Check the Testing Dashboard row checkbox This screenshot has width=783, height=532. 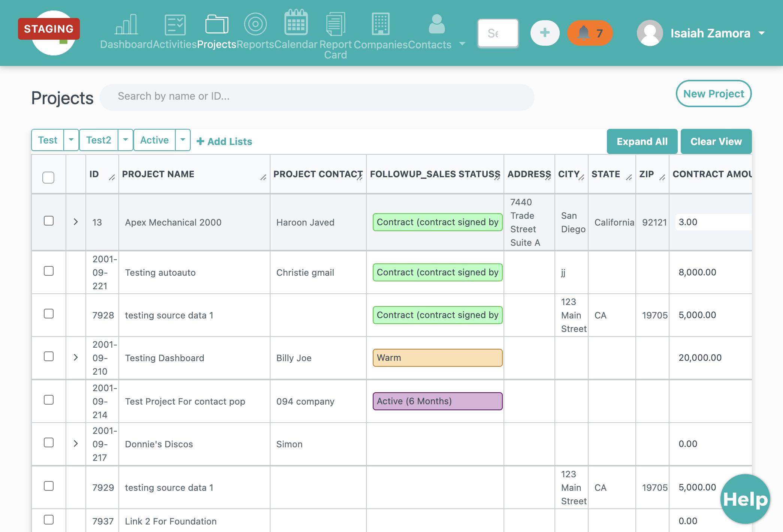(49, 356)
